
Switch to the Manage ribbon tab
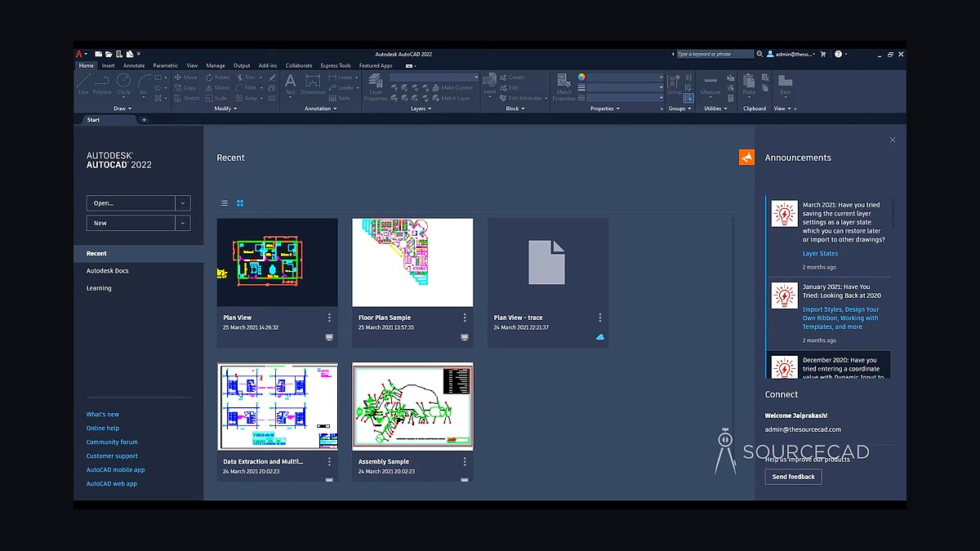pos(216,65)
